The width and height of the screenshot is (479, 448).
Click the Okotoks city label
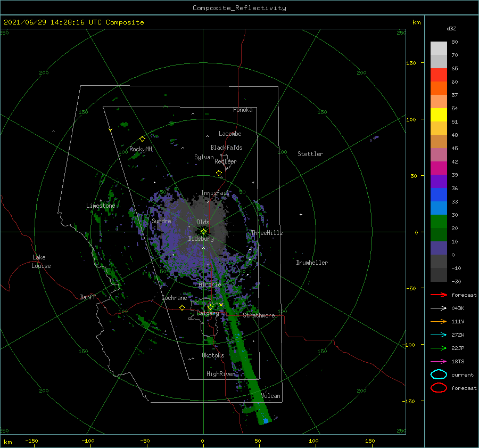tap(213, 355)
